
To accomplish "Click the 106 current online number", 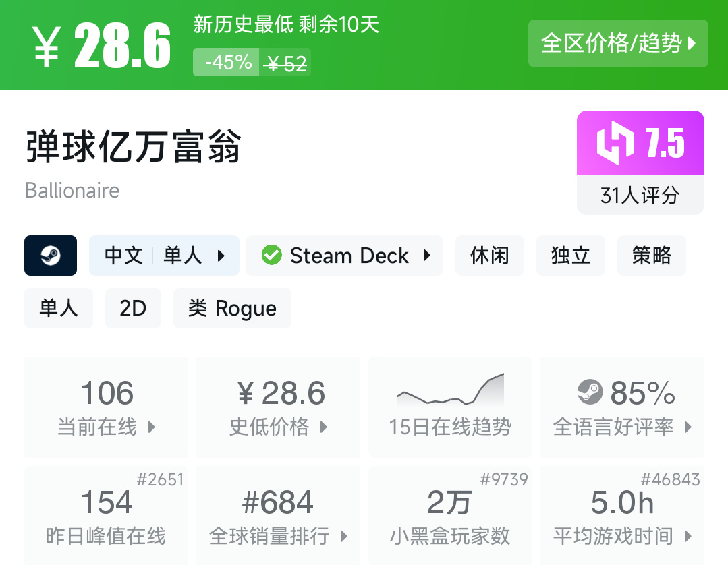I will click(107, 393).
